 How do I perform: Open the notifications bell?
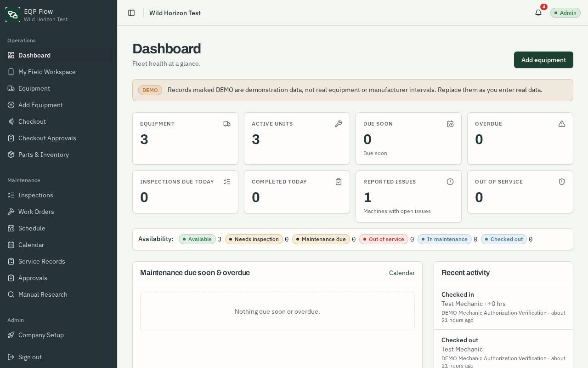pos(538,13)
